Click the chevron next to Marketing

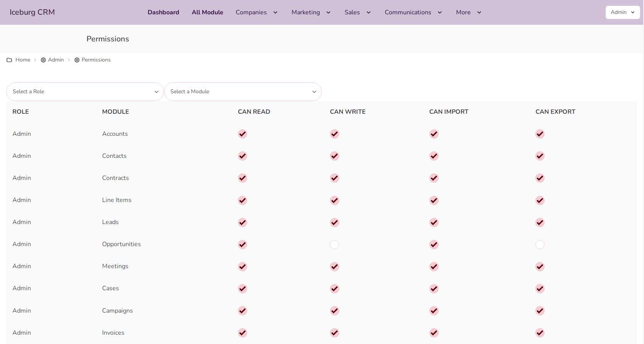pyautogui.click(x=328, y=12)
